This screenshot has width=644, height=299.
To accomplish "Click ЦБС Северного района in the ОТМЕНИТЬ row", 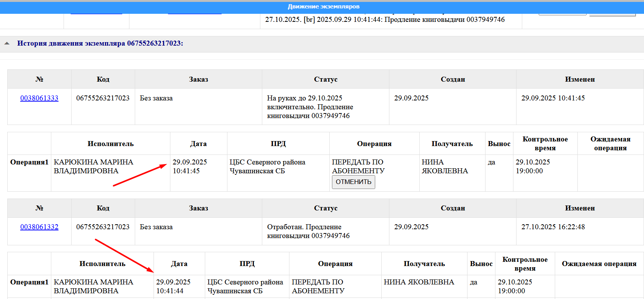I will 267,167.
